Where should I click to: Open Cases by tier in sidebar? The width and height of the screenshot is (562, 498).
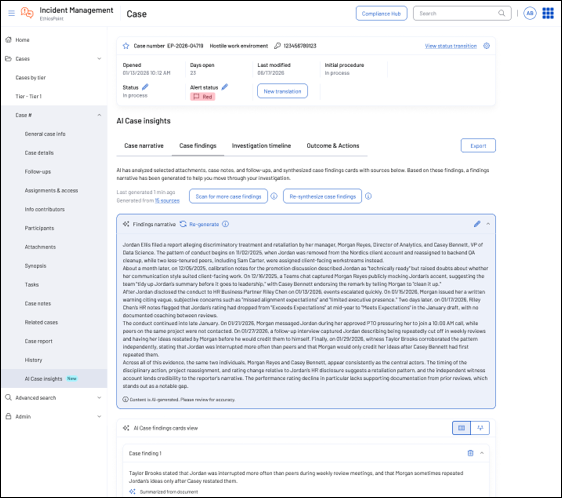tap(30, 77)
